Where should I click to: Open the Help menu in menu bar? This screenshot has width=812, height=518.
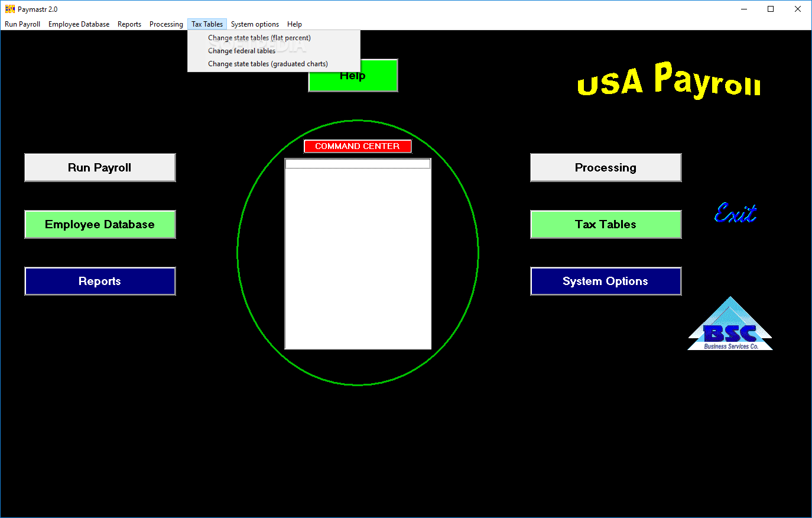point(294,24)
